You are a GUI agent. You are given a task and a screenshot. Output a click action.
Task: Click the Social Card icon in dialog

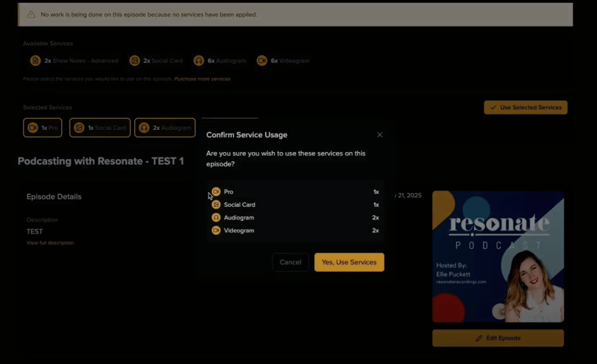216,204
